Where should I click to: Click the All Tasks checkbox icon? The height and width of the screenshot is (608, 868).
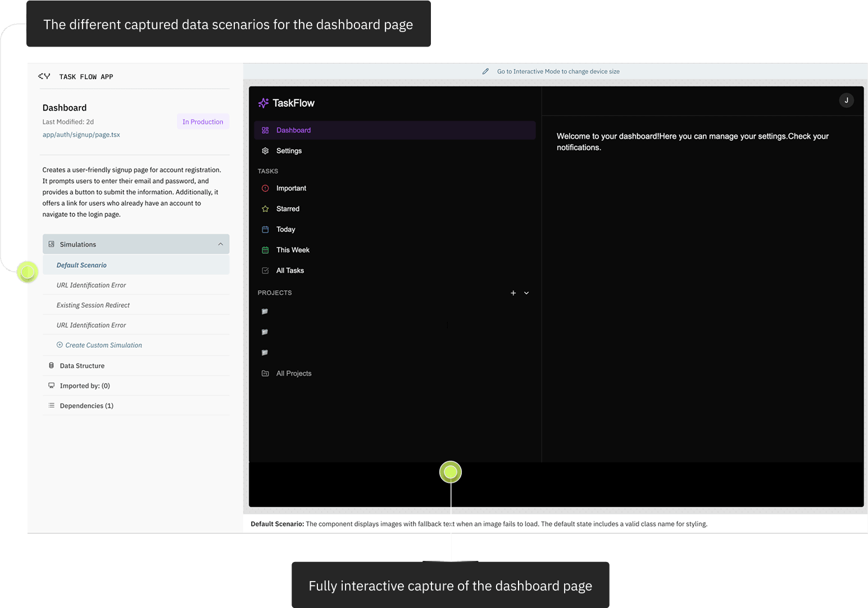click(x=265, y=271)
